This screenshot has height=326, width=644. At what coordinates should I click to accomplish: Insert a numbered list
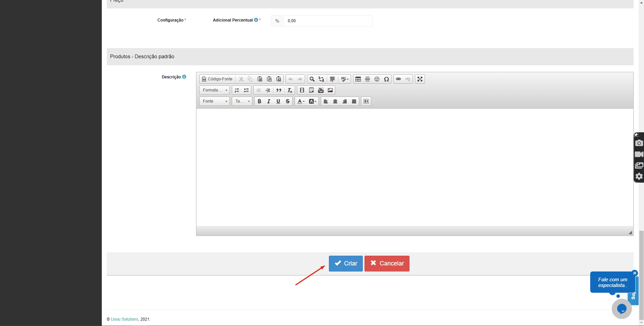coord(237,90)
